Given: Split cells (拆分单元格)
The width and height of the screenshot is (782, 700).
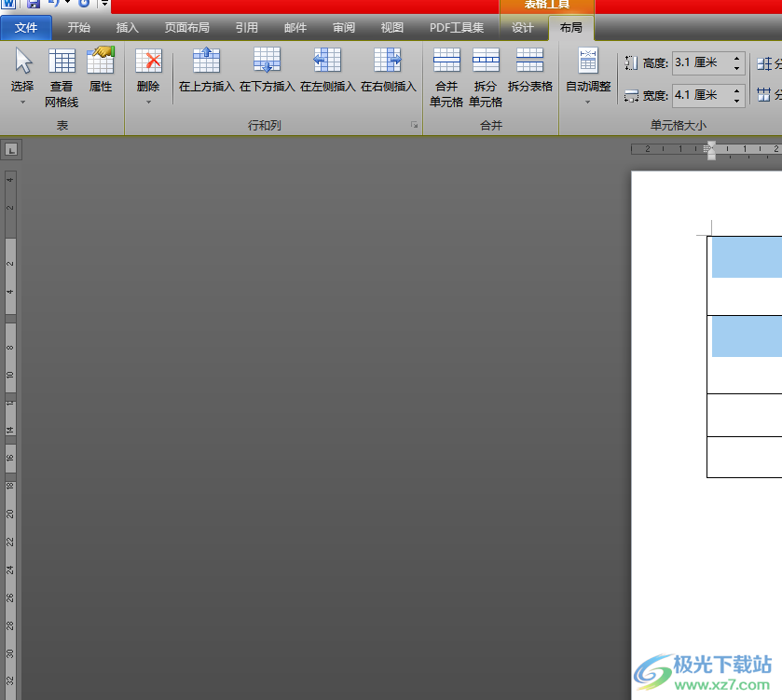Looking at the screenshot, I should point(486,77).
